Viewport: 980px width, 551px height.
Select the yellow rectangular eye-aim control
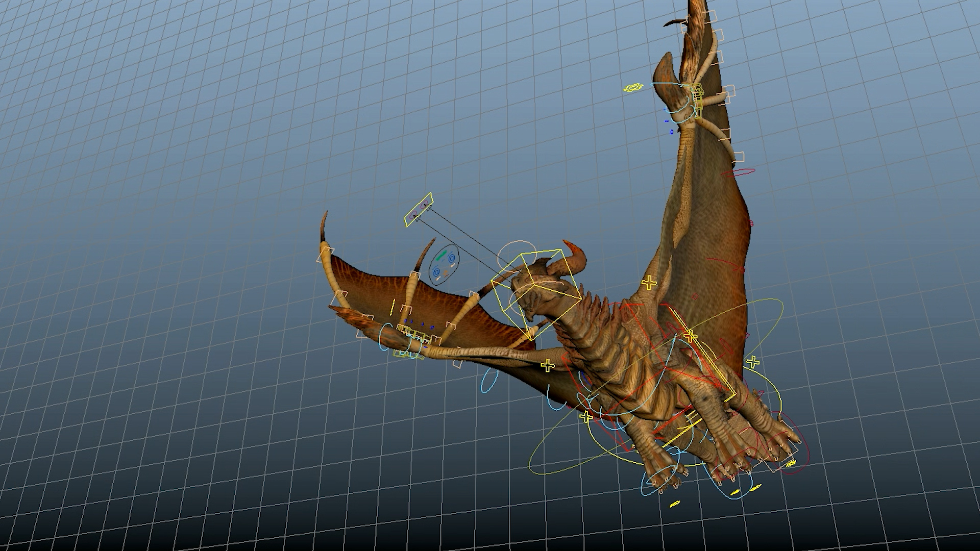pyautogui.click(x=419, y=209)
